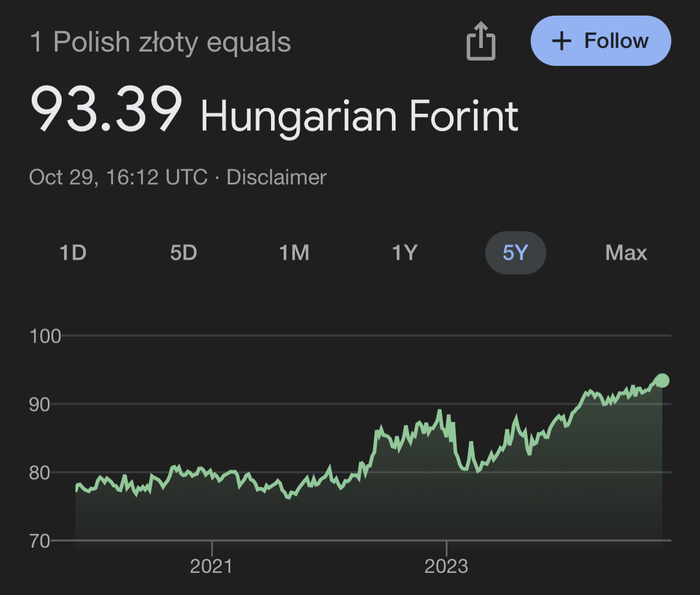Image resolution: width=700 pixels, height=595 pixels.
Task: Click the 80 y-axis label
Action: (x=39, y=473)
